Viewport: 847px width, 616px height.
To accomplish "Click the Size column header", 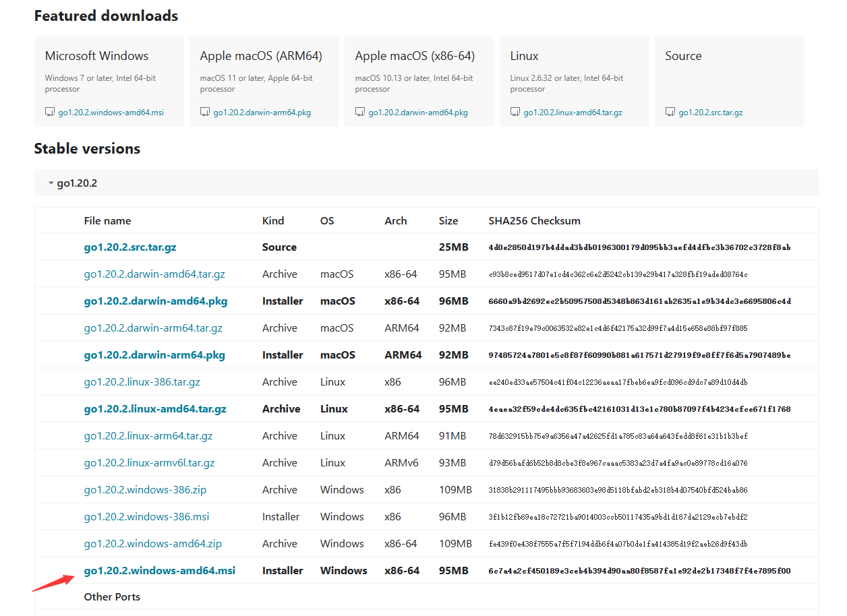I will pyautogui.click(x=448, y=221).
